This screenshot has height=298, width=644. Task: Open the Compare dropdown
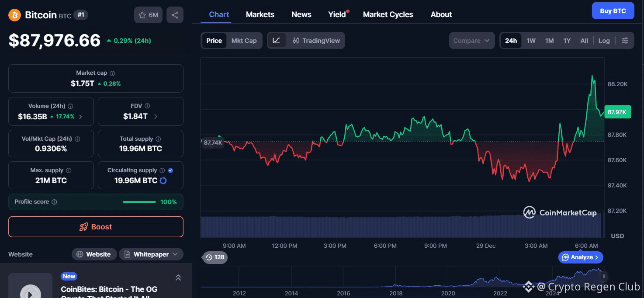click(471, 41)
